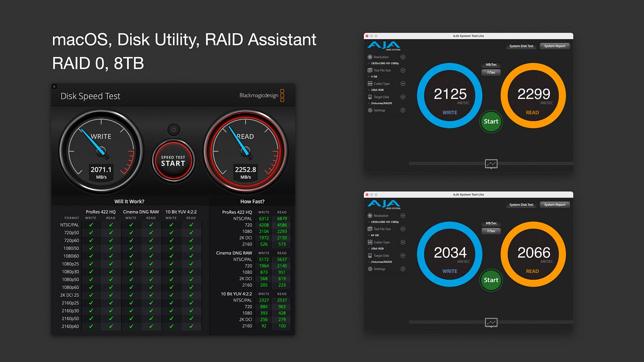Click the READ gauge showing 2252.8 MB/s
644x362 pixels.
click(245, 151)
